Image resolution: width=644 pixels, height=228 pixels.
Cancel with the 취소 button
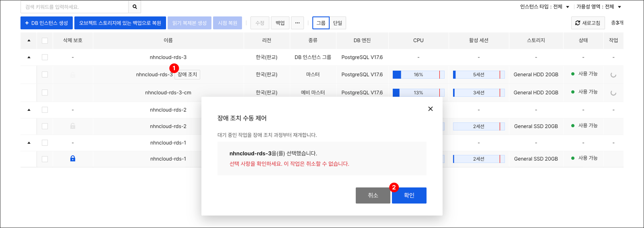(373, 195)
